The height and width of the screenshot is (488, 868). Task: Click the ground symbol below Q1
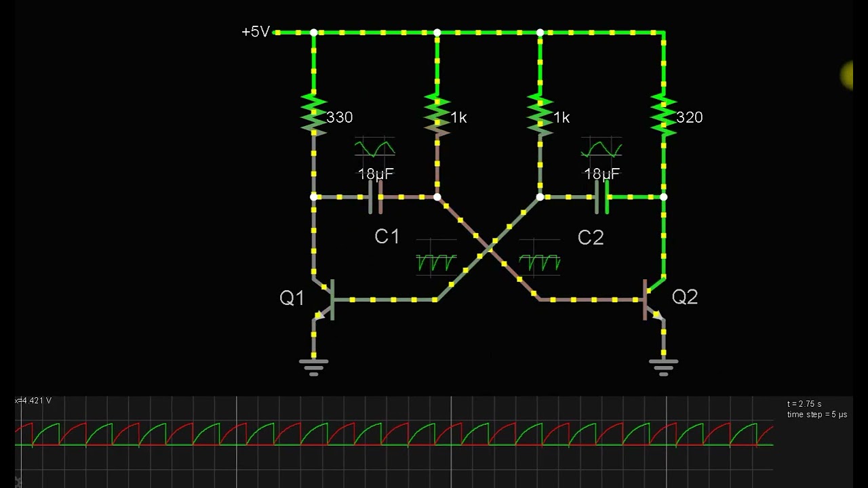pos(313,367)
